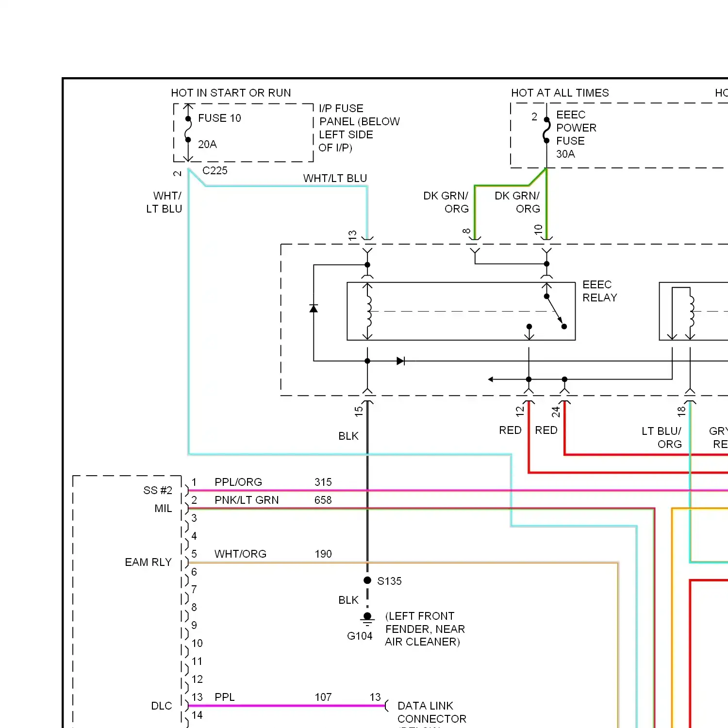
Task: Click the "EAM RLY" pin name
Action: [148, 562]
